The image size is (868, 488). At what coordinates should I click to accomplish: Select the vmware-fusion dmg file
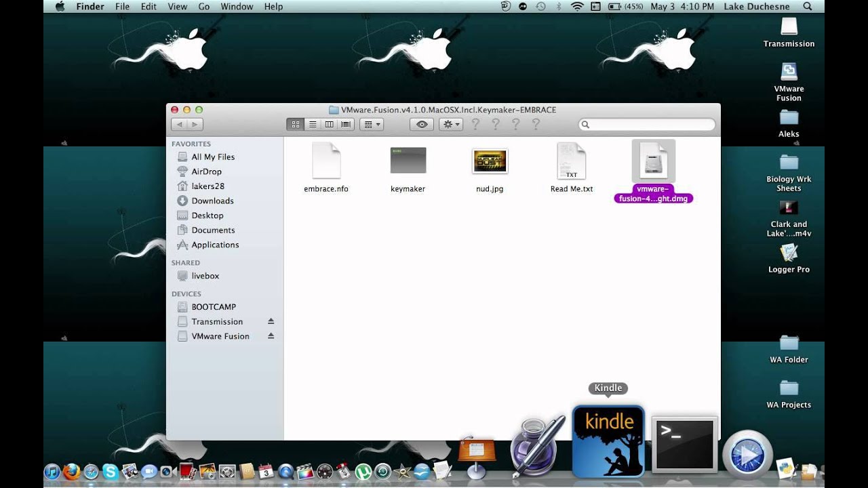pyautogui.click(x=654, y=171)
